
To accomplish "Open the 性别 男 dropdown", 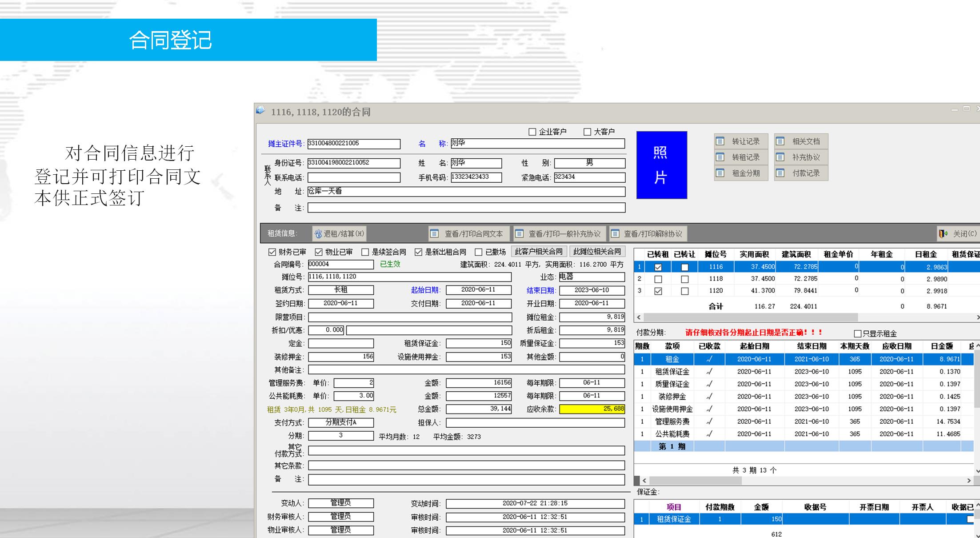I will click(589, 163).
